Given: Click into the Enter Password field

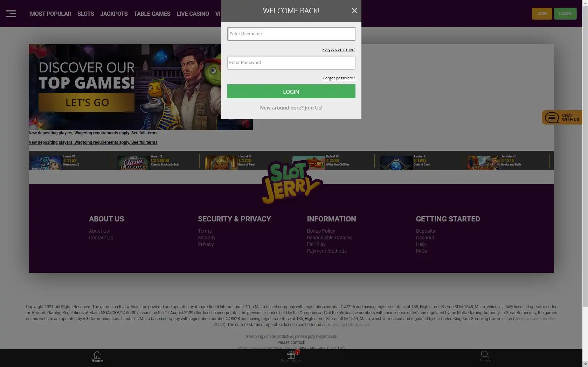Looking at the screenshot, I should point(291,63).
